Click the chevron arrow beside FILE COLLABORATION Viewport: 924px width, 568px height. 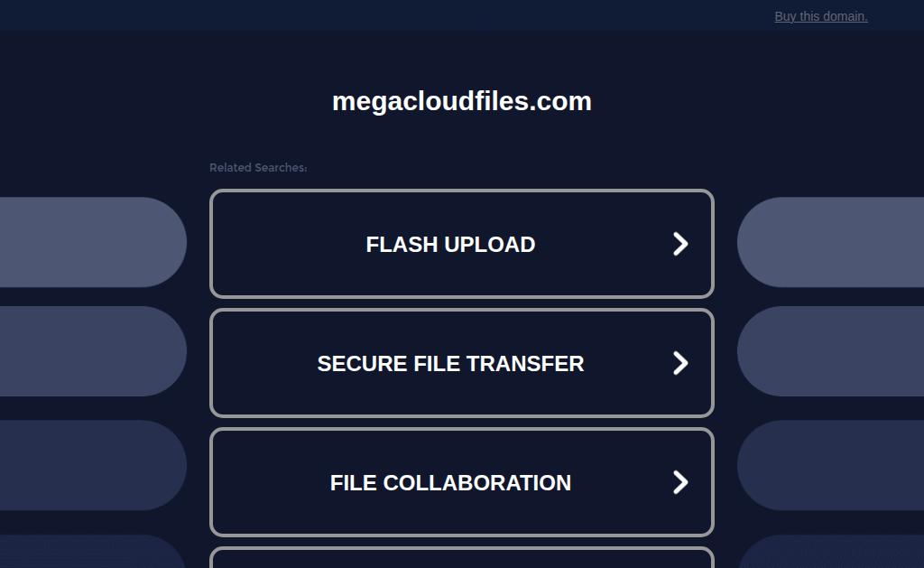click(680, 482)
